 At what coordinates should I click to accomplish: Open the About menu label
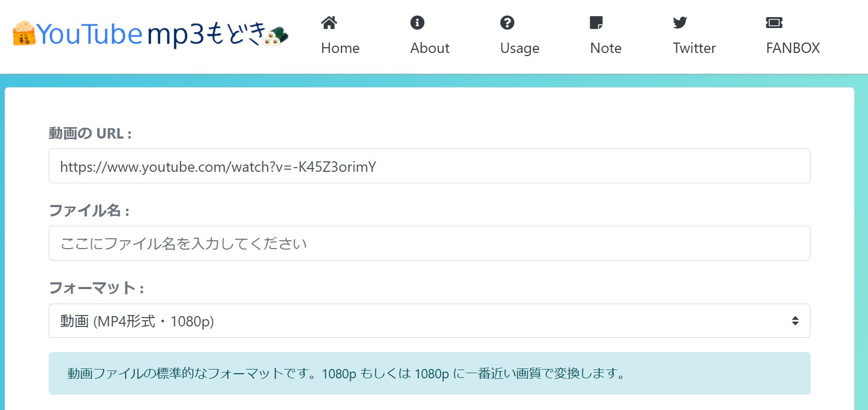click(430, 48)
